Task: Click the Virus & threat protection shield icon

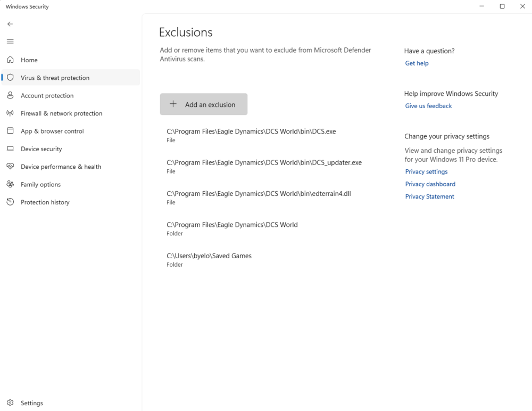Action: click(x=10, y=78)
